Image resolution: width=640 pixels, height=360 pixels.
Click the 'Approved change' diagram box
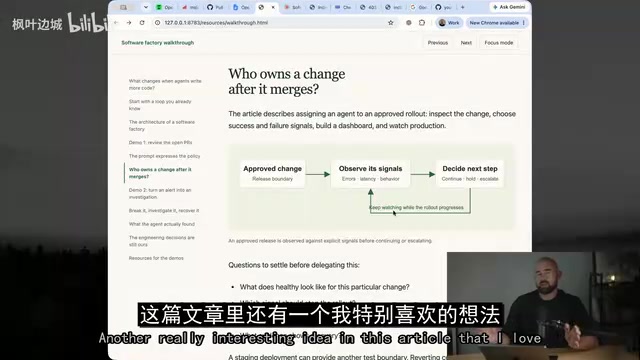[x=272, y=173]
